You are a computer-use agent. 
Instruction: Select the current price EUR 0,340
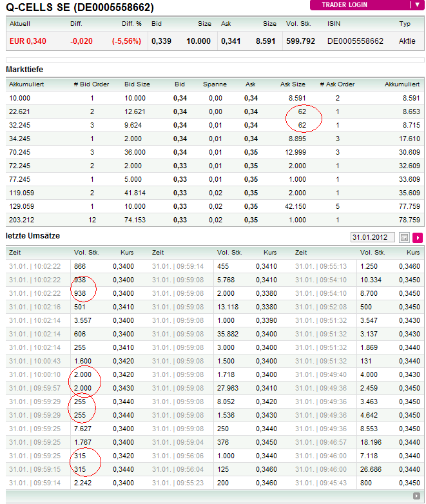28,41
